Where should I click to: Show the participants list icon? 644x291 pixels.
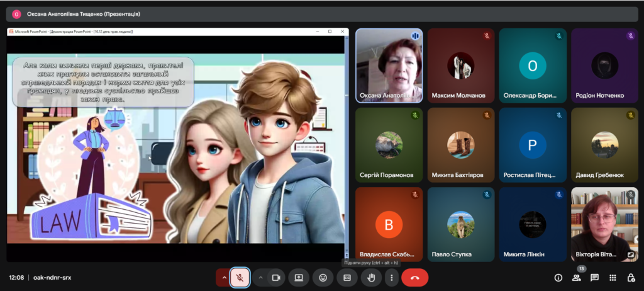click(x=576, y=278)
